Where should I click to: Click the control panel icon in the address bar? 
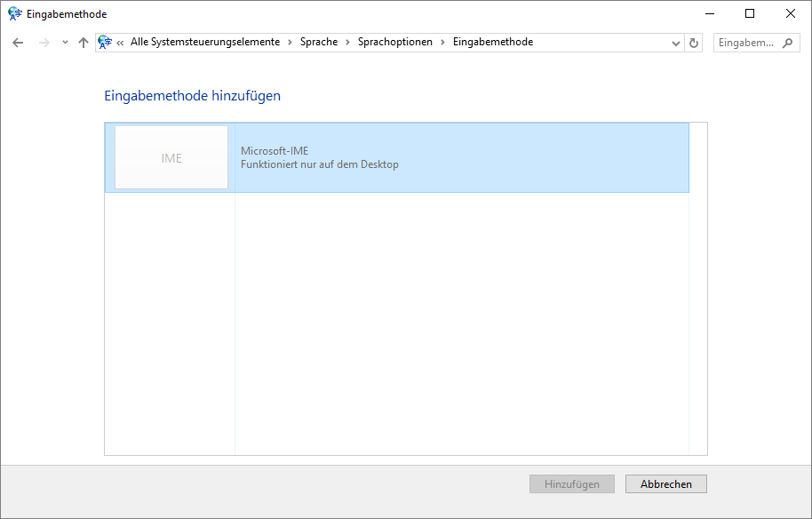(x=105, y=43)
